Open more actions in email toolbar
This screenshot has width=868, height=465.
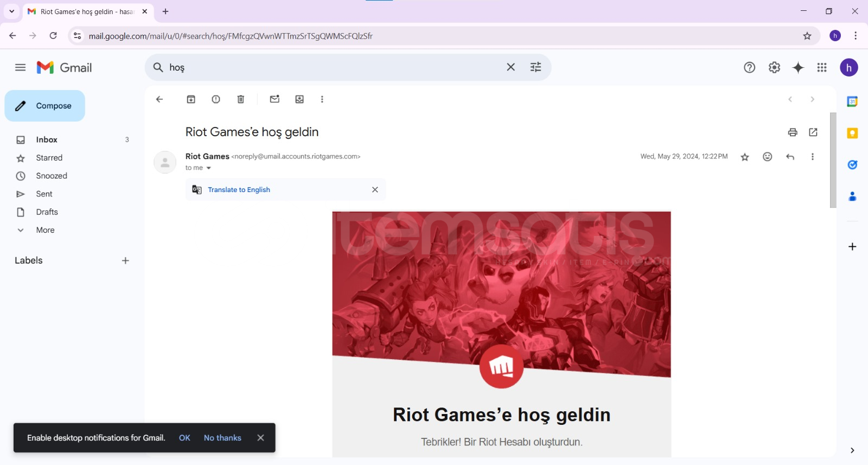pyautogui.click(x=322, y=99)
